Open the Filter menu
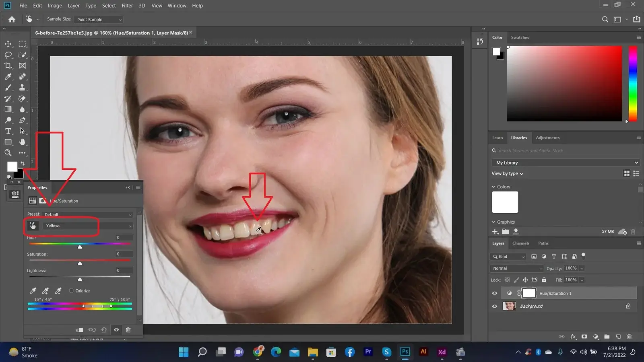644x362 pixels. point(127,6)
